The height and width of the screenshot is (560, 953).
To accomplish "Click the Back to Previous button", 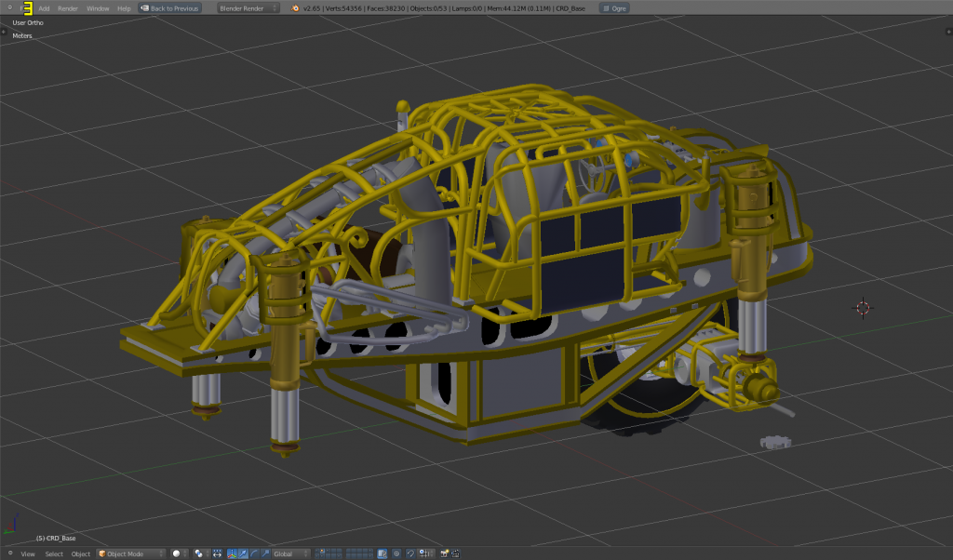I will tap(169, 8).
